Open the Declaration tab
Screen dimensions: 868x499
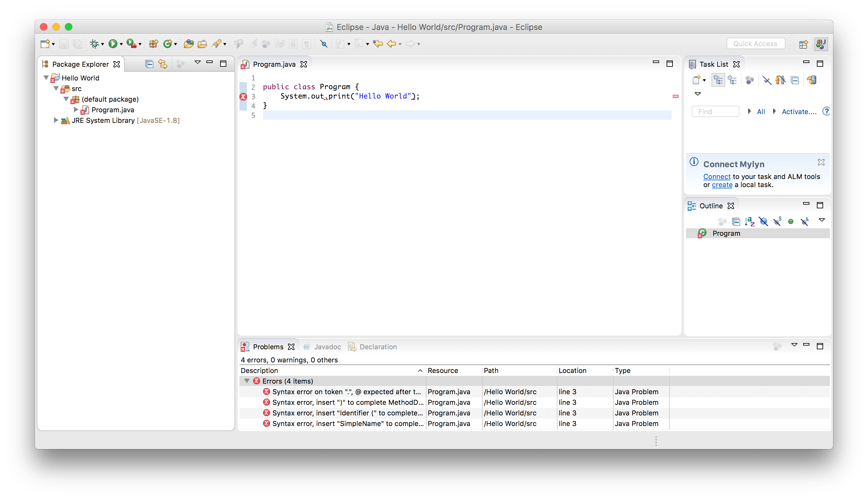coord(378,347)
